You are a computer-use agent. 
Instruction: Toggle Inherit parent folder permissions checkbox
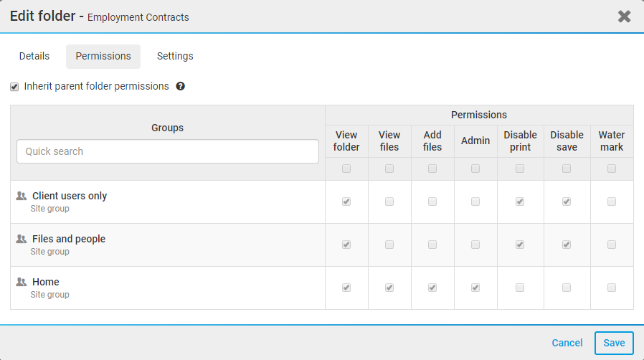tap(14, 87)
